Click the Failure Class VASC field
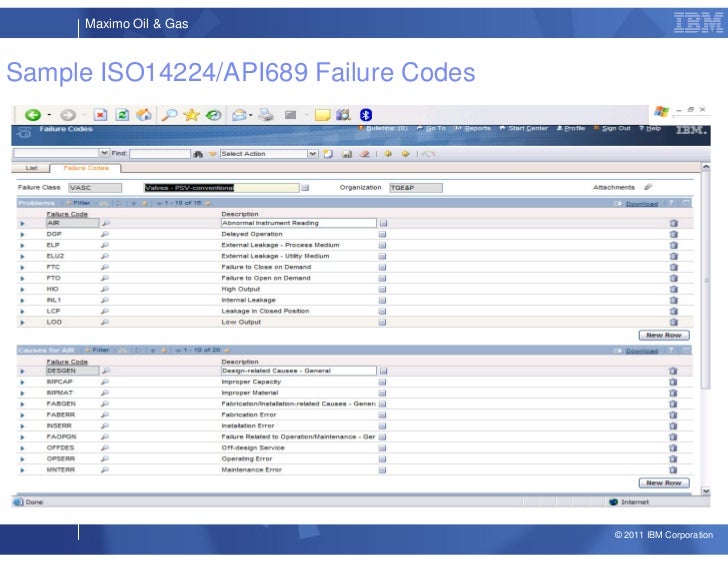 (x=95, y=188)
